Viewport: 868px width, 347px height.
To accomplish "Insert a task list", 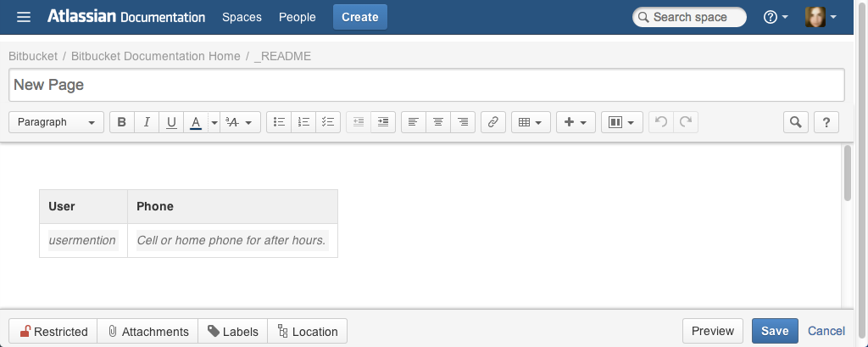I will (x=328, y=122).
